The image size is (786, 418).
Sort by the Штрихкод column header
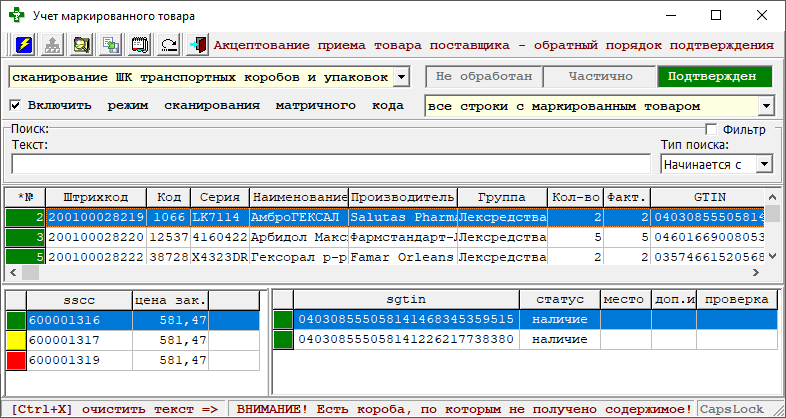[x=96, y=197]
